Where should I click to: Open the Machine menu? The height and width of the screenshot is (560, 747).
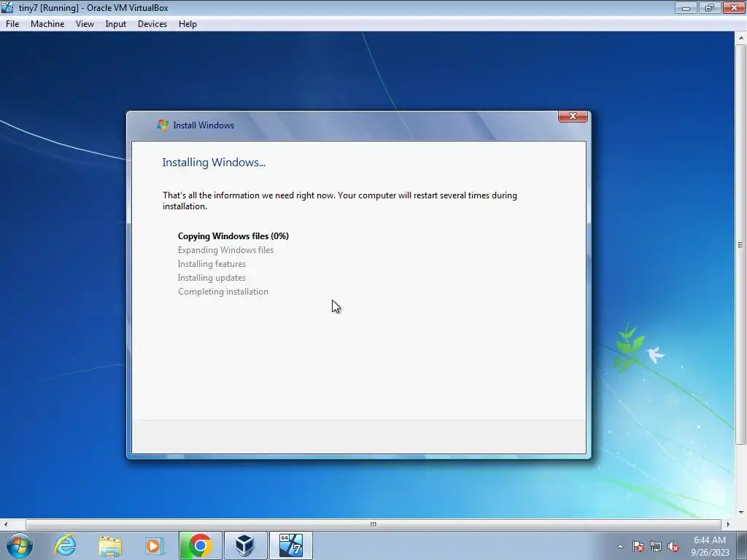[47, 24]
